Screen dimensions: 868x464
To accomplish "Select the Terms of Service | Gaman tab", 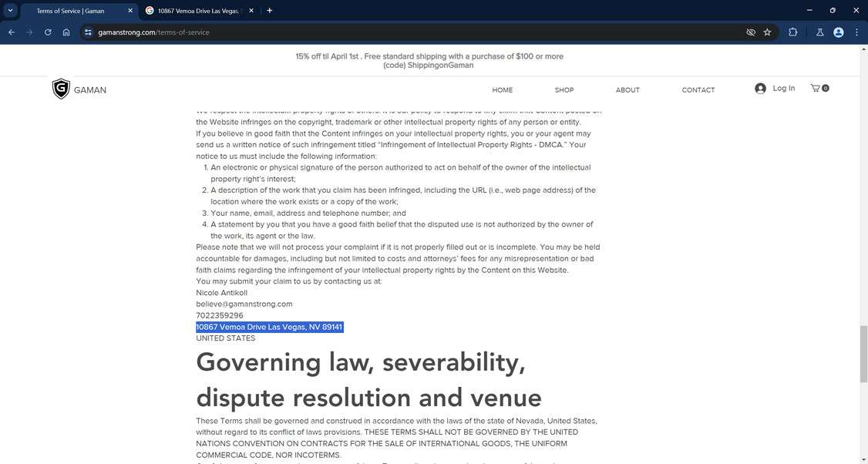I will [78, 11].
